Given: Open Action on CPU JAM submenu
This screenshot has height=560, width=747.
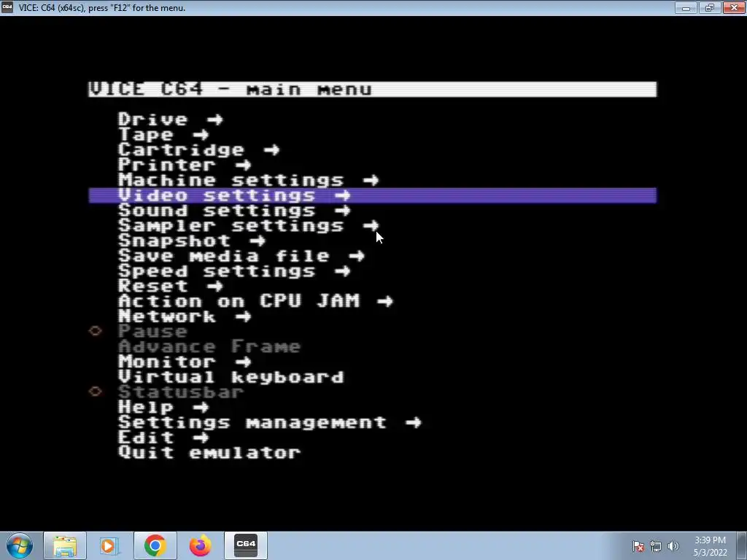Looking at the screenshot, I should [255, 301].
